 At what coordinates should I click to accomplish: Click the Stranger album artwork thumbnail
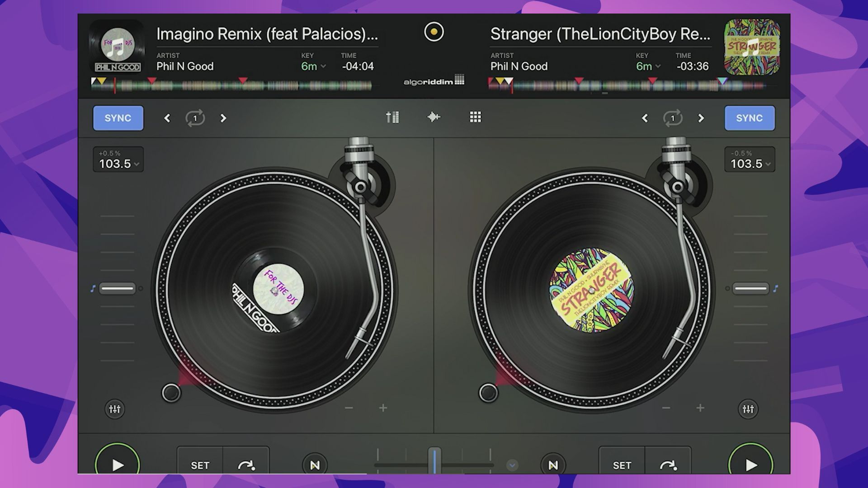click(752, 47)
